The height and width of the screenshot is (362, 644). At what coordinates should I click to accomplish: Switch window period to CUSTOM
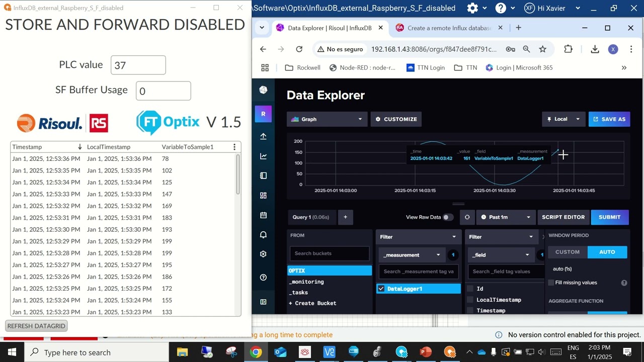click(x=567, y=252)
